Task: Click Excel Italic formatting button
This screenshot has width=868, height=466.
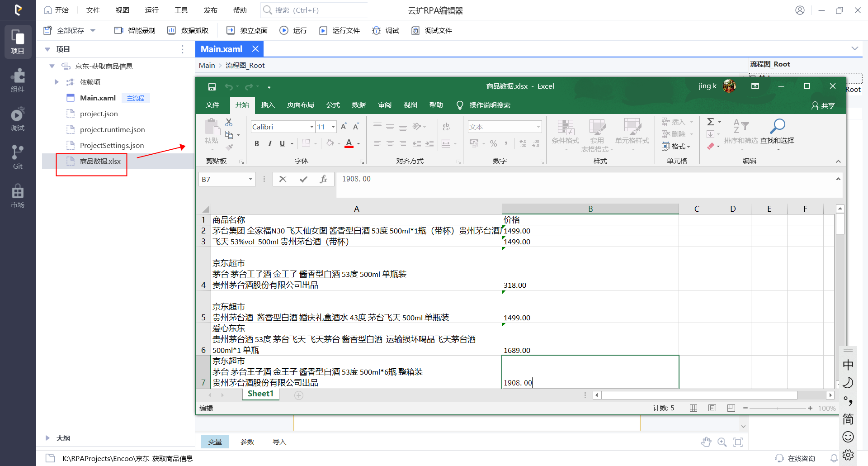Action: (270, 143)
